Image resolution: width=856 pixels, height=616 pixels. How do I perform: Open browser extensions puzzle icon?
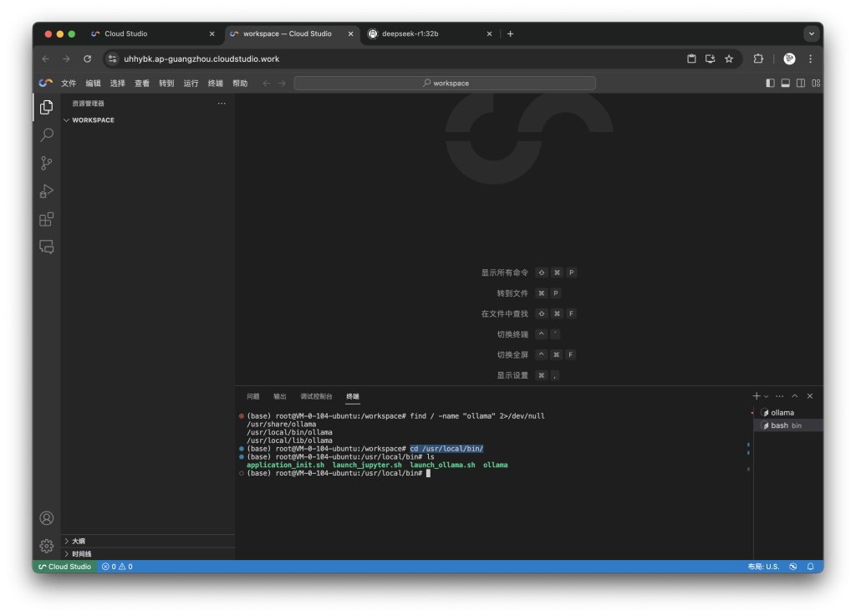[x=758, y=59]
